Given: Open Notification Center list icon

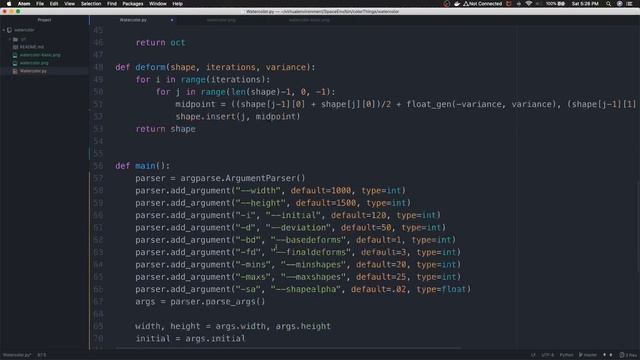Looking at the screenshot, I should [630, 4].
